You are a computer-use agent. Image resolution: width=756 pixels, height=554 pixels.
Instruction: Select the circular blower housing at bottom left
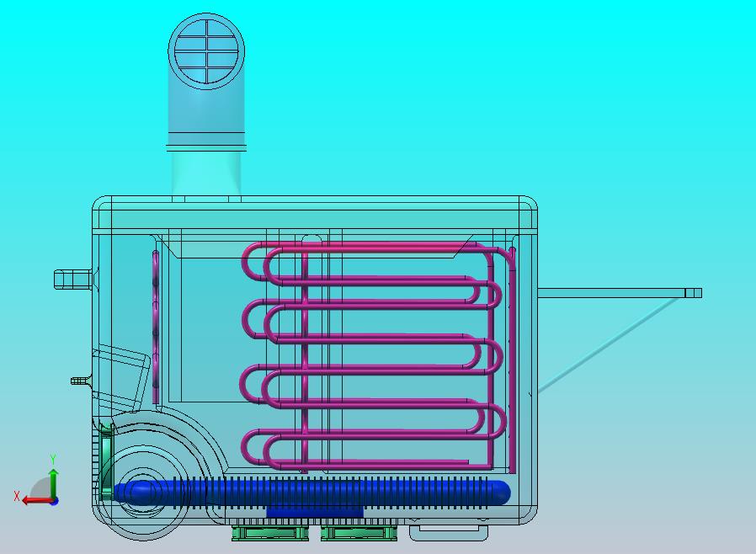tap(144, 491)
